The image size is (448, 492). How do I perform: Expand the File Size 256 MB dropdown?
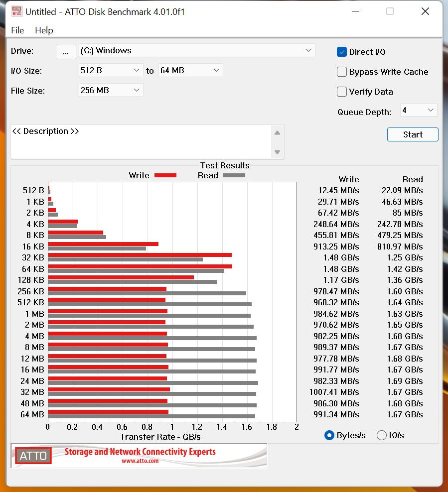click(110, 90)
